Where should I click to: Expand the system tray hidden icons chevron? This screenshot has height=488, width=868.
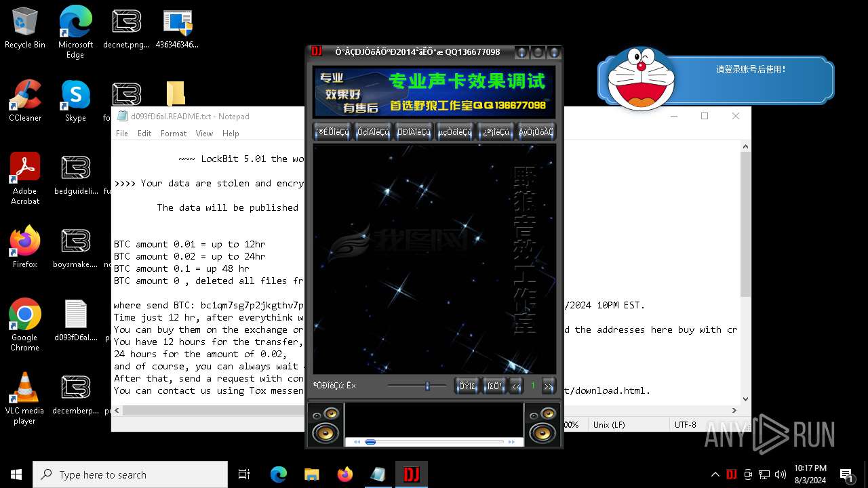(715, 474)
